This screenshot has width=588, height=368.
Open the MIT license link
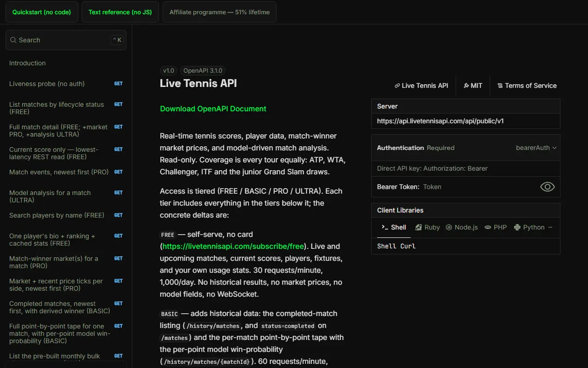[473, 86]
